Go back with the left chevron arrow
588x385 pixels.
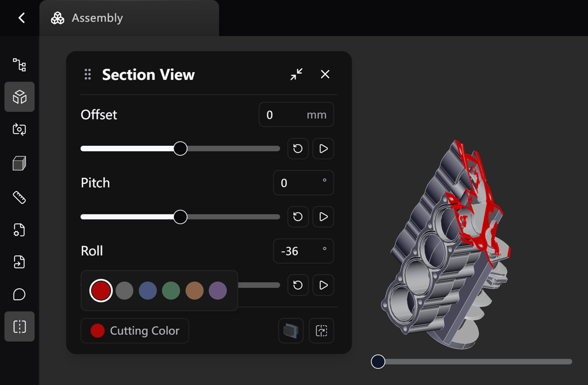click(x=22, y=18)
